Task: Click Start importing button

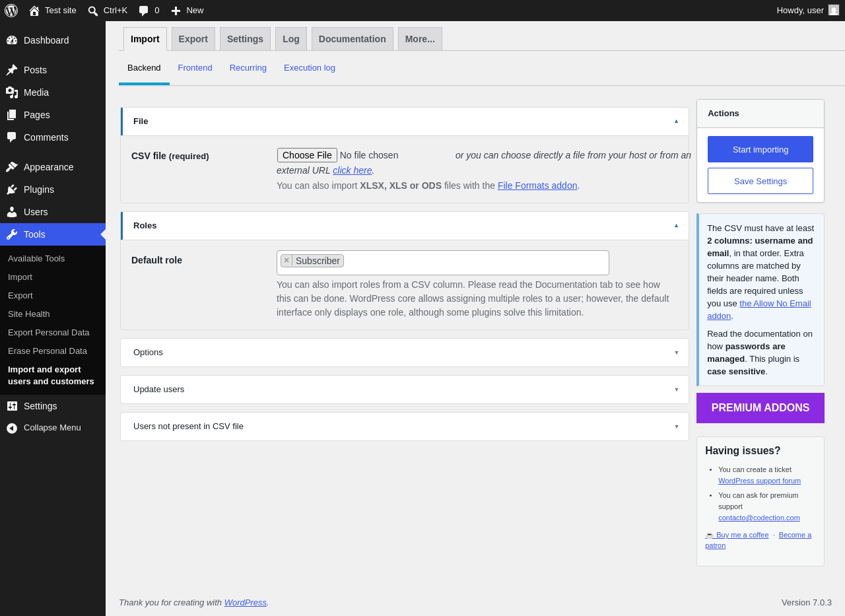Action: click(x=760, y=149)
